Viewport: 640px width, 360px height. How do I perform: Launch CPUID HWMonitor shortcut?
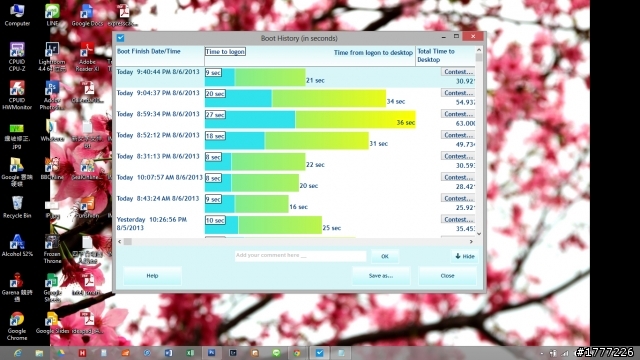pos(17,95)
